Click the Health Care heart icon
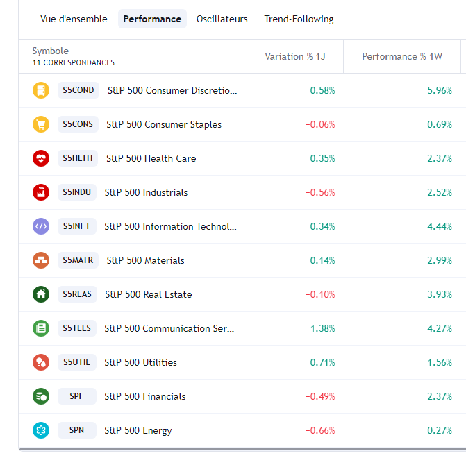Viewport: 466px width, 476px height. pos(41,158)
